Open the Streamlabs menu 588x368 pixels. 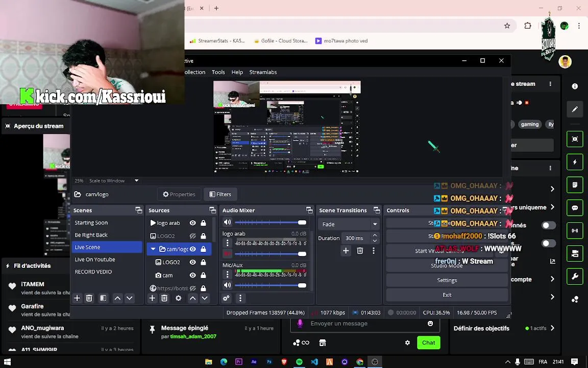tap(263, 72)
